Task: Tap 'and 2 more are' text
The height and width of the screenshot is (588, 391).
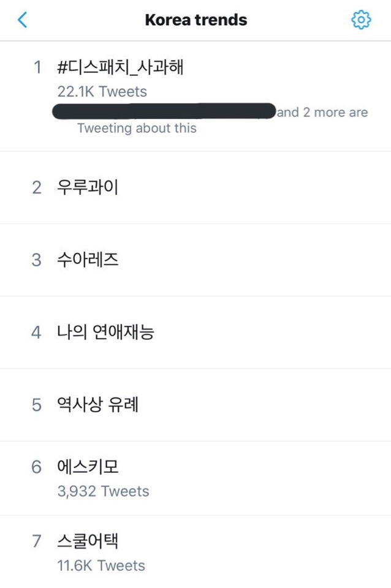Action: [x=323, y=113]
